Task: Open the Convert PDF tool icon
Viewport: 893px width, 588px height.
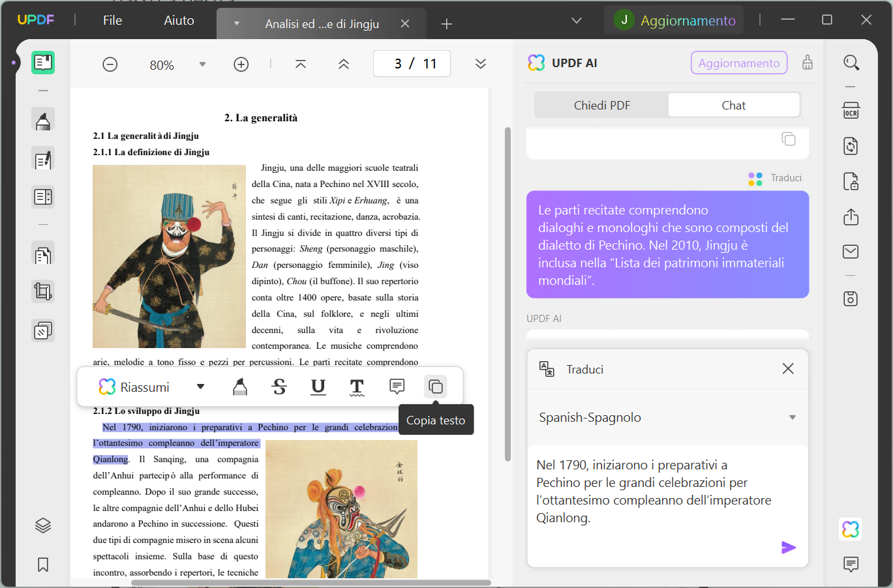Action: pyautogui.click(x=851, y=146)
